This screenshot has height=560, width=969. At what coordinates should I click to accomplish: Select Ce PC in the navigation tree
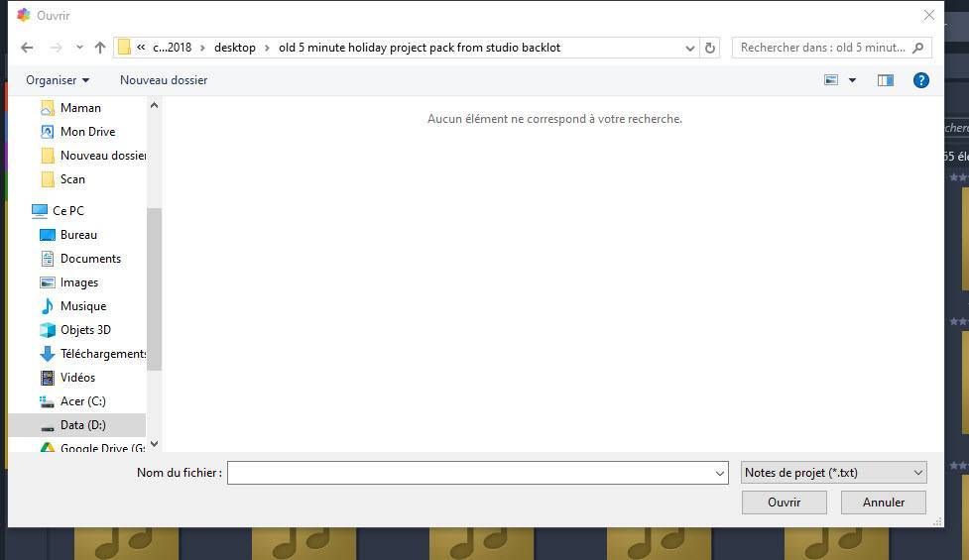(68, 210)
